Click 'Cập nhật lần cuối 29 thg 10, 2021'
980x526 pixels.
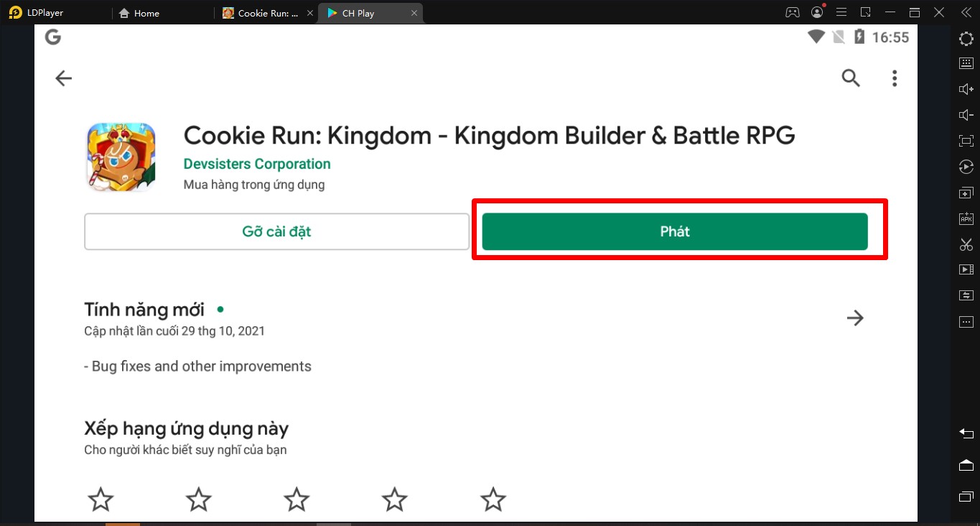tap(174, 331)
